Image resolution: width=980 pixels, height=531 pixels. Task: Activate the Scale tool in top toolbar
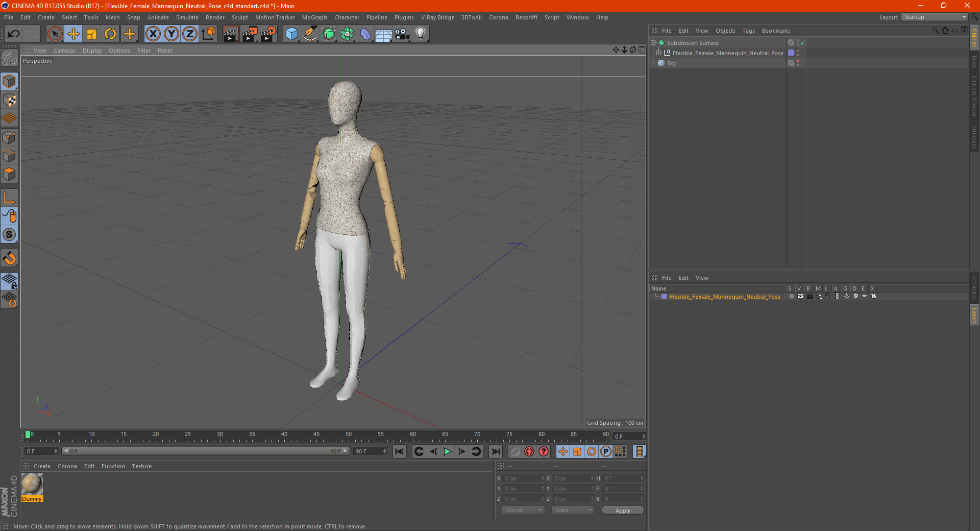click(92, 34)
